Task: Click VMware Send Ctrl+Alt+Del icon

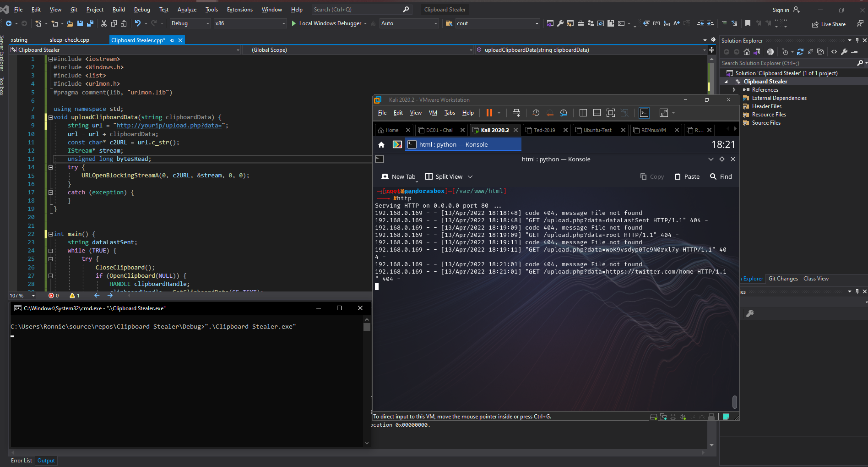Action: coord(516,113)
